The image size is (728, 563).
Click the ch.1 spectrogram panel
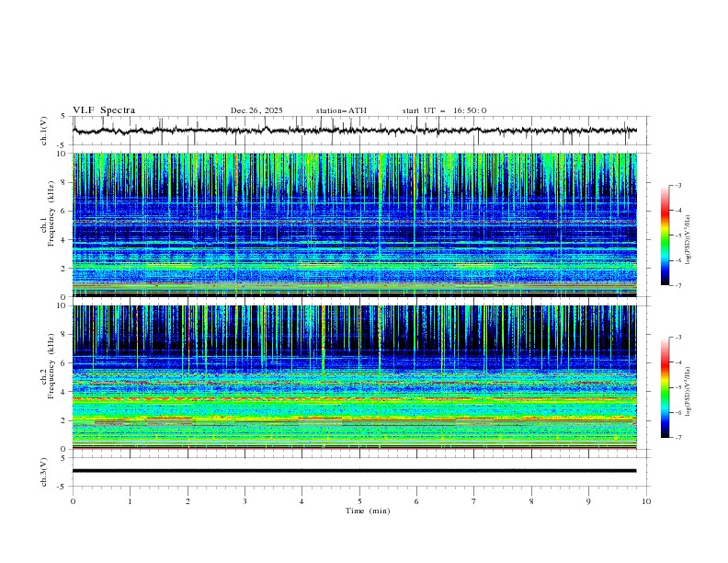[355, 224]
